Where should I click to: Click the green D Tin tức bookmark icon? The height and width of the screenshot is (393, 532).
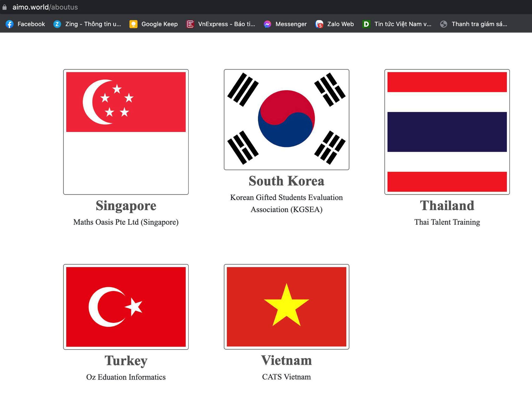point(366,24)
